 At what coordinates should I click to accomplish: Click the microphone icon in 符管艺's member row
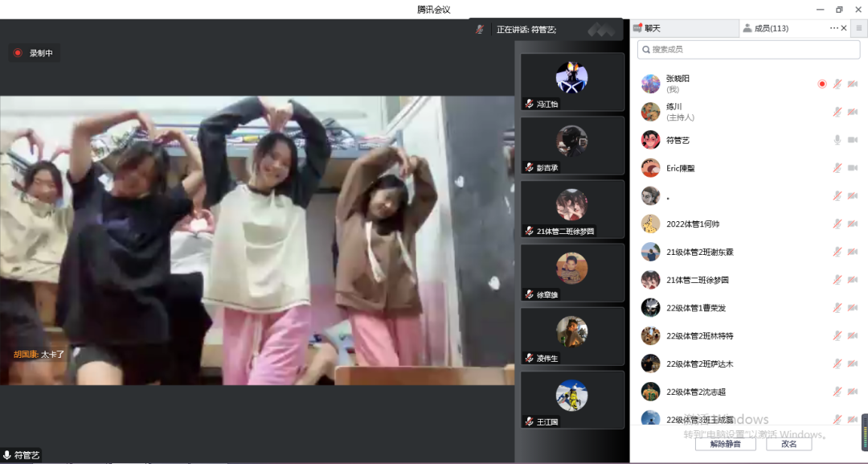click(837, 140)
